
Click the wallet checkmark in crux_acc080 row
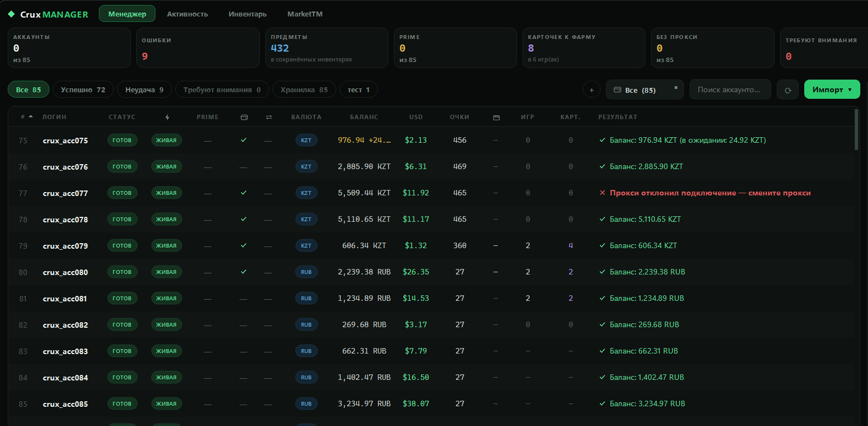click(243, 272)
